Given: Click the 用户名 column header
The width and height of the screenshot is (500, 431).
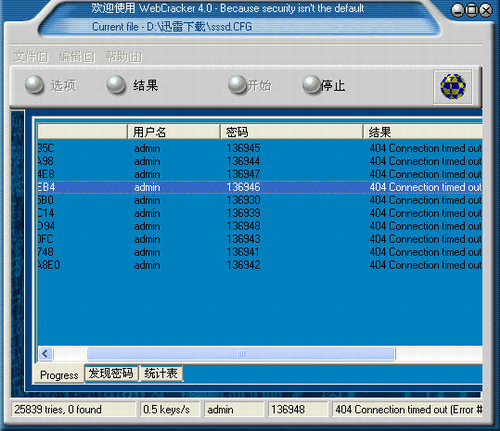Looking at the screenshot, I should 174,132.
